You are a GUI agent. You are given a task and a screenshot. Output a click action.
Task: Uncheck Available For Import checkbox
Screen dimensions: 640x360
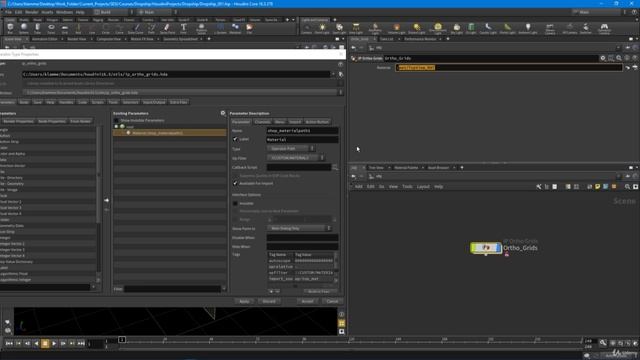pyautogui.click(x=235, y=183)
